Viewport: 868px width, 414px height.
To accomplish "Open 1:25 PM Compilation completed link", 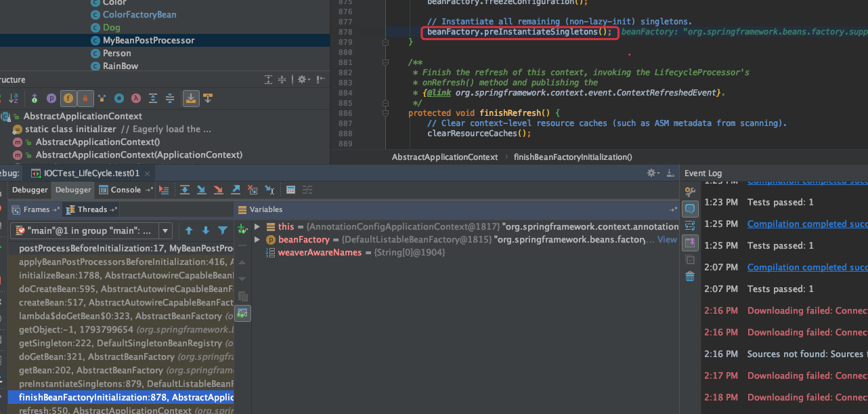I will pyautogui.click(x=807, y=224).
